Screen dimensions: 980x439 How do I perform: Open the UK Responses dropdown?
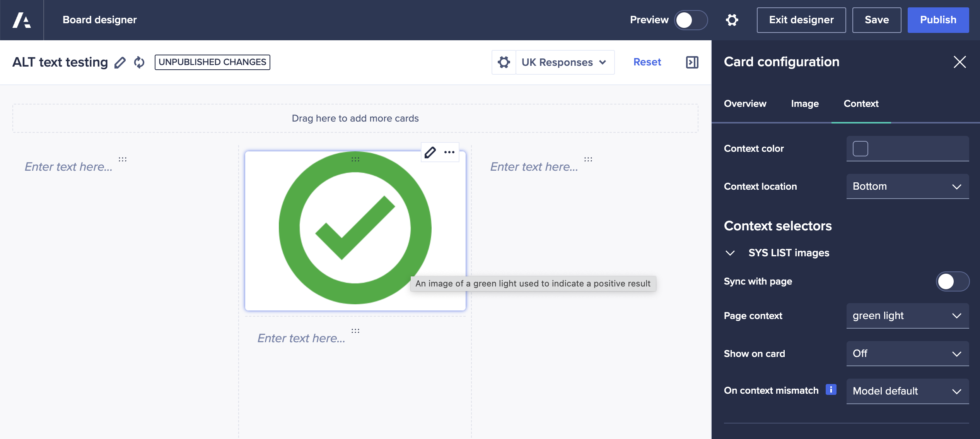pos(565,62)
